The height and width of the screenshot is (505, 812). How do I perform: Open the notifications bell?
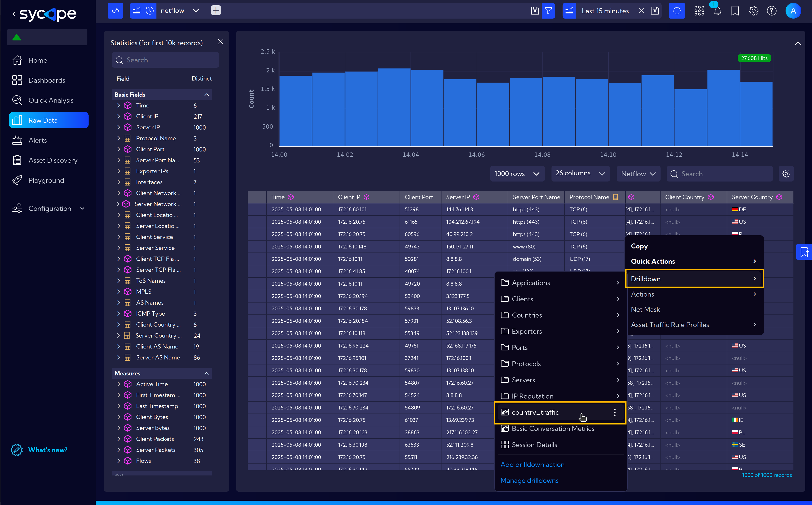(717, 11)
